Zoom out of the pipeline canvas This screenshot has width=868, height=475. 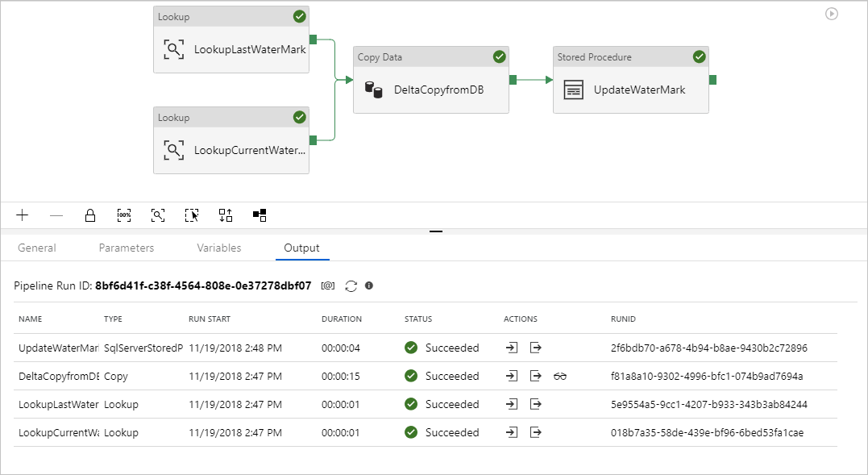[x=56, y=215]
